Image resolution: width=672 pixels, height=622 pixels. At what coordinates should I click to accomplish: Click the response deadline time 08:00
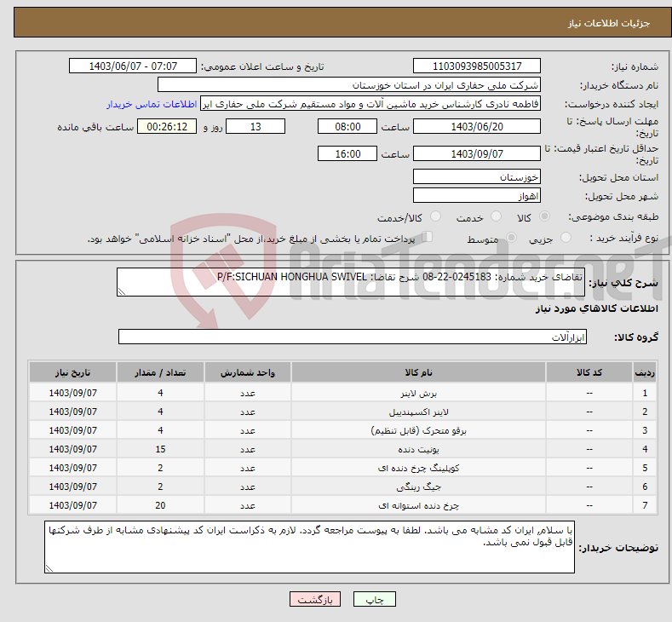coord(347,126)
